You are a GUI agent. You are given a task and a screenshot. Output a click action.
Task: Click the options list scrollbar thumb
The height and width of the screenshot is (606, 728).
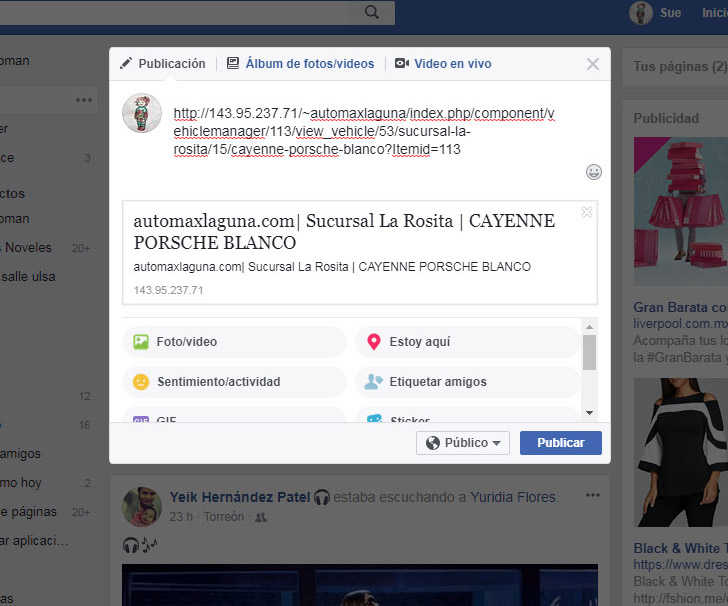[589, 352]
